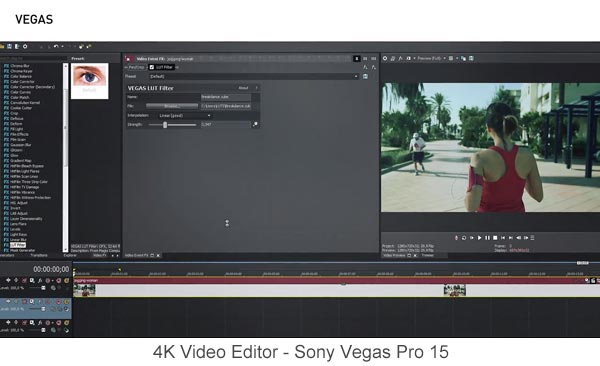Click the Undo arrow icon
600x366 pixels.
(x=56, y=46)
